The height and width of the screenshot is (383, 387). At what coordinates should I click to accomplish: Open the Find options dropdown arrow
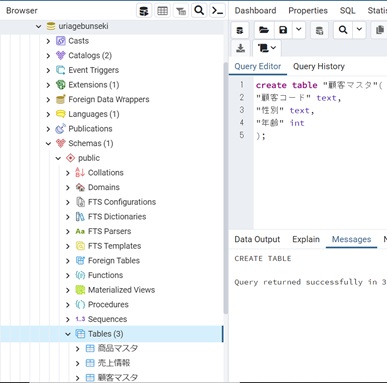(359, 30)
